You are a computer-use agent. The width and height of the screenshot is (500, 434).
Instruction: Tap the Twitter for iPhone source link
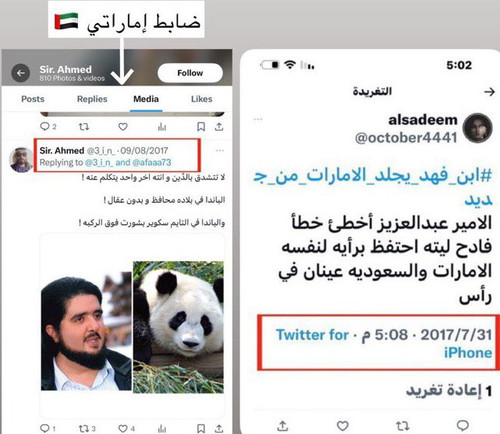point(384,344)
